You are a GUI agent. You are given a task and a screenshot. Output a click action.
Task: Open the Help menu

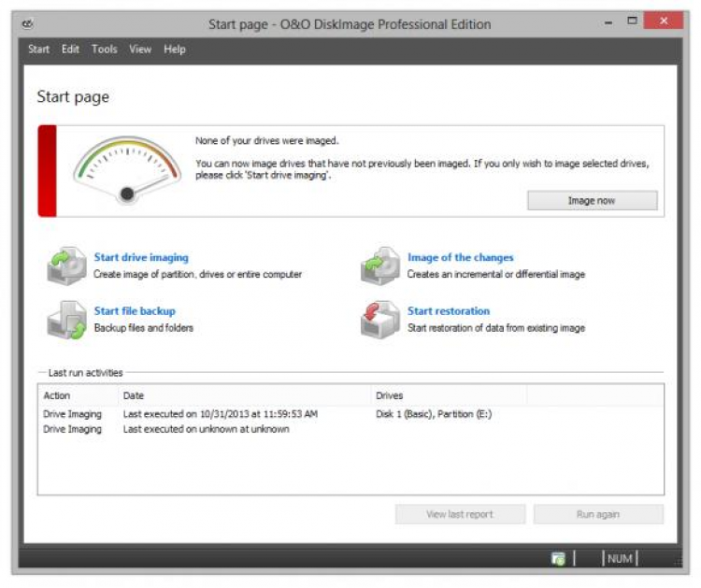click(175, 50)
